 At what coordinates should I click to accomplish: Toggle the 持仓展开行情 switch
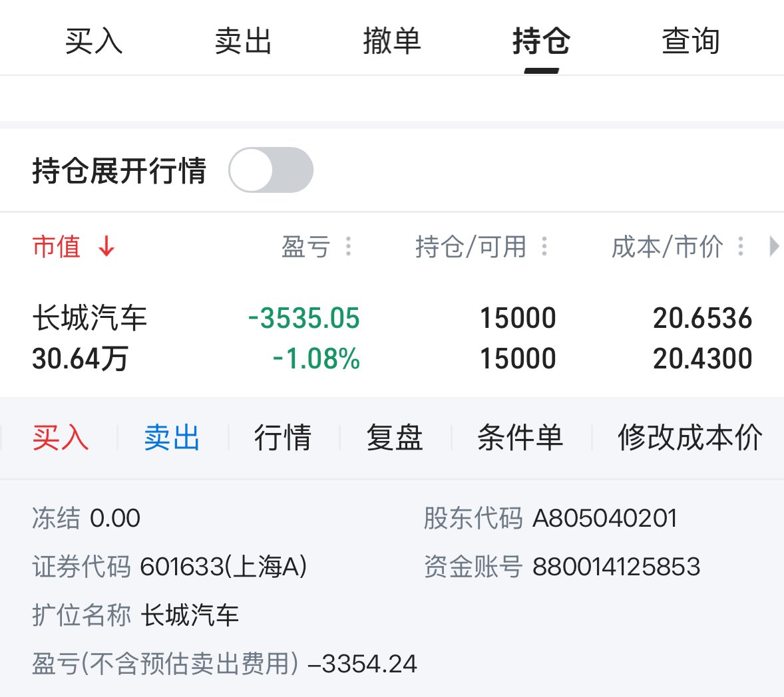[270, 170]
